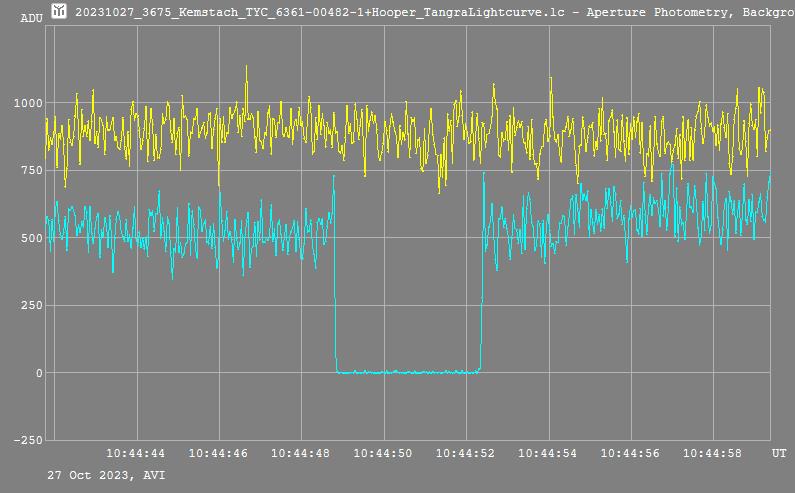Click the light curve file title text
Image resolution: width=795 pixels, height=493 pixels.
(435, 12)
